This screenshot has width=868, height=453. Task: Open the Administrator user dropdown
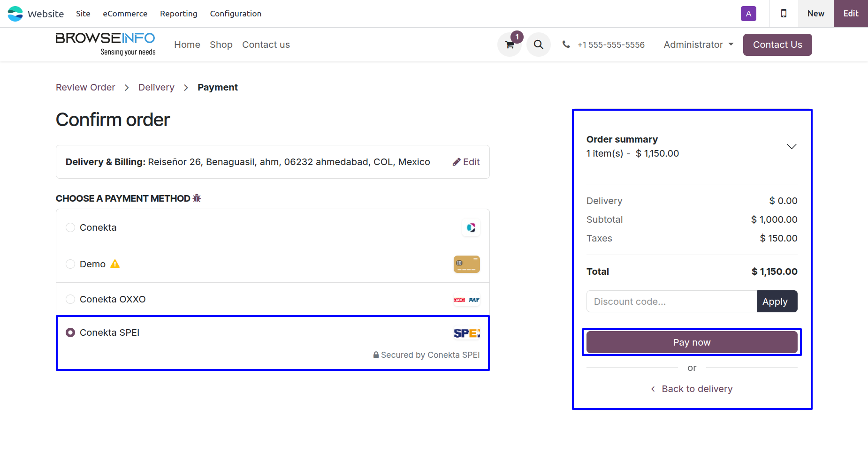coord(699,45)
